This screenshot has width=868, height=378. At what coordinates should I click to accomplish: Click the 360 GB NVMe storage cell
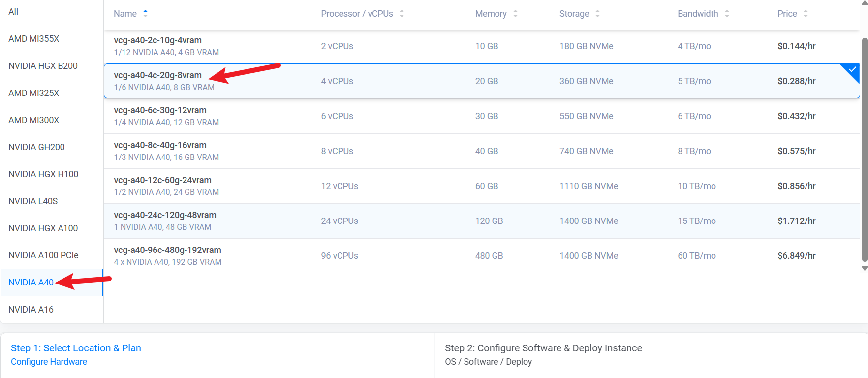pyautogui.click(x=586, y=81)
